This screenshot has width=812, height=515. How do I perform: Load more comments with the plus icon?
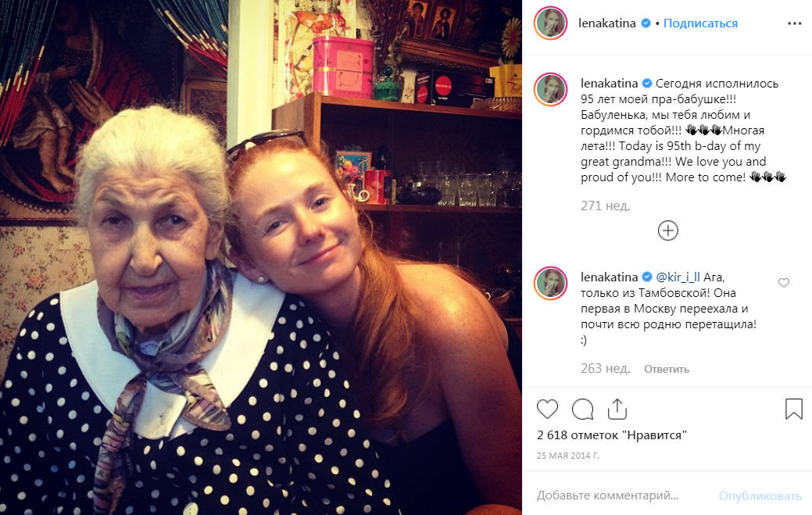coord(667,231)
